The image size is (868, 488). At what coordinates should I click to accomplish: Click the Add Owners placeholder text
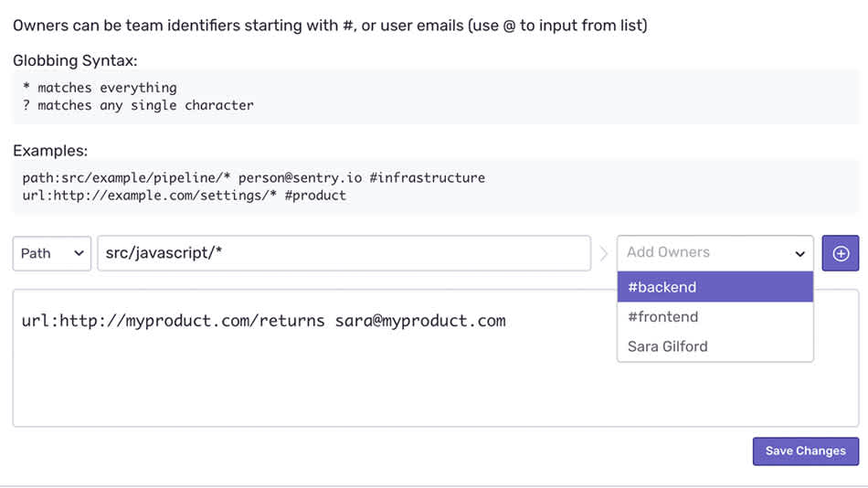(x=668, y=252)
